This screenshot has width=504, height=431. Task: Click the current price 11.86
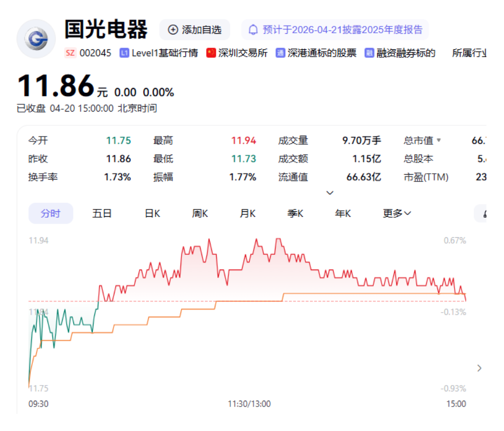click(x=56, y=86)
